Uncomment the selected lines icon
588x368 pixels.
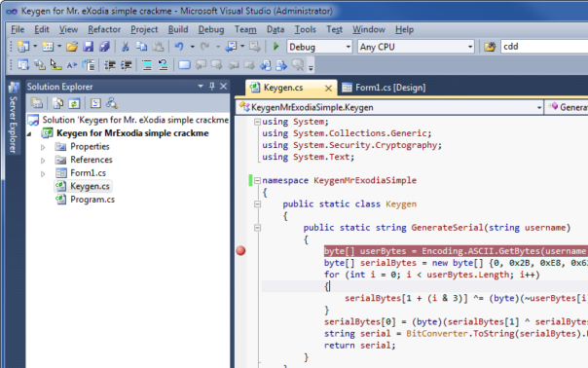click(164, 65)
